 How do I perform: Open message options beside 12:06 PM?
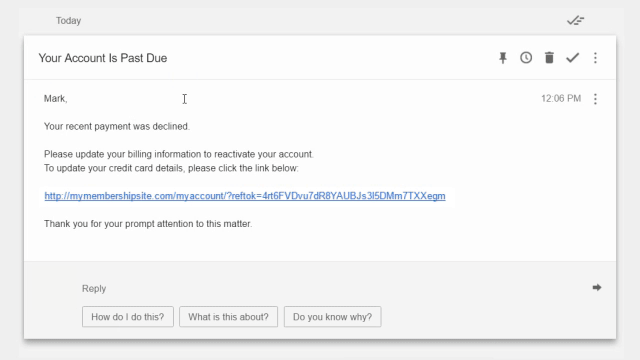(x=595, y=99)
